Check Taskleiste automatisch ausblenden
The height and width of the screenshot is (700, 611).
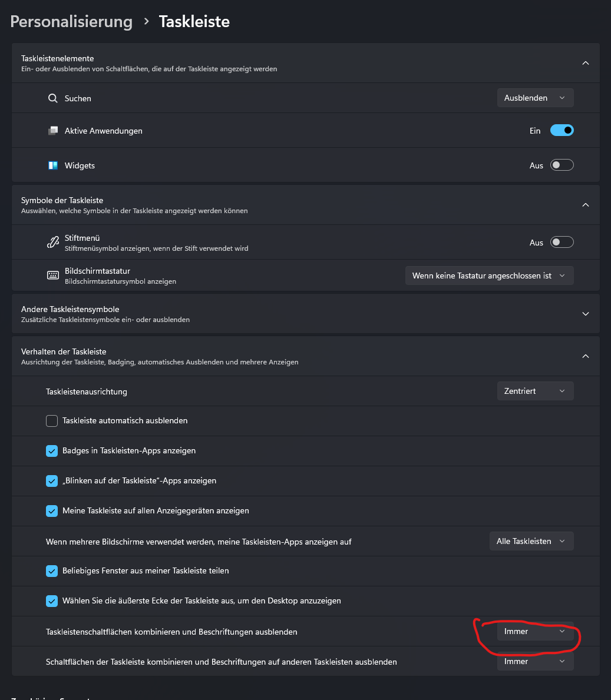pos(52,421)
